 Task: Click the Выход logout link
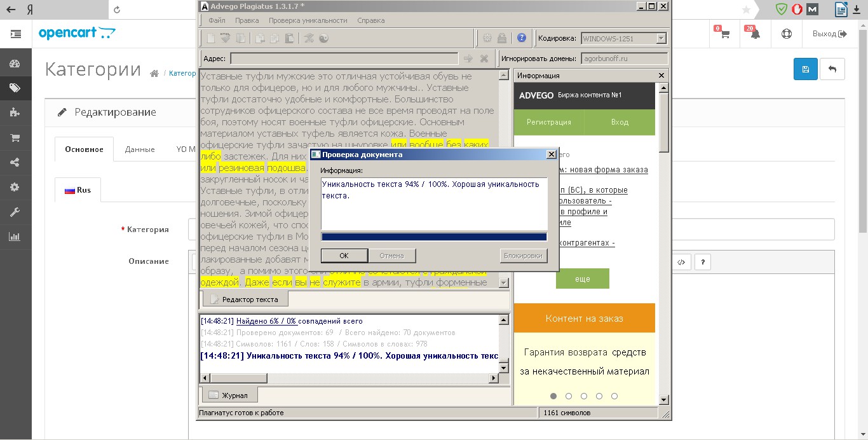pyautogui.click(x=830, y=34)
